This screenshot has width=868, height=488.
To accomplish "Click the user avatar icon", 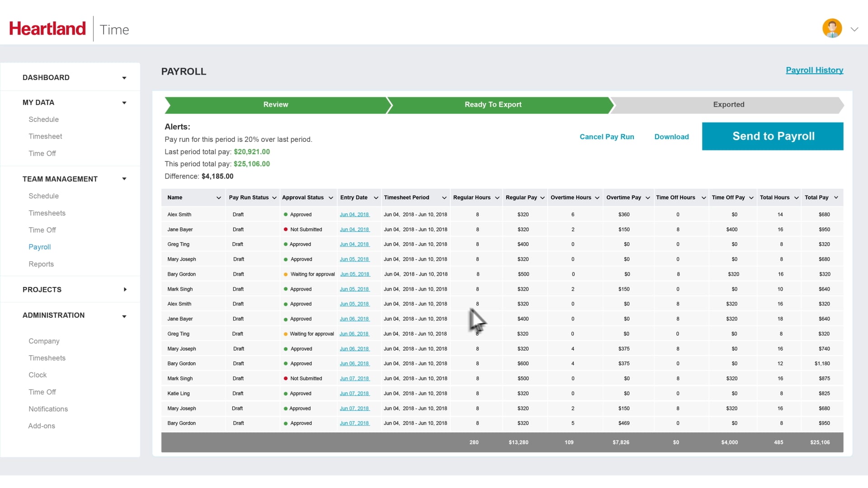I will coord(832,28).
